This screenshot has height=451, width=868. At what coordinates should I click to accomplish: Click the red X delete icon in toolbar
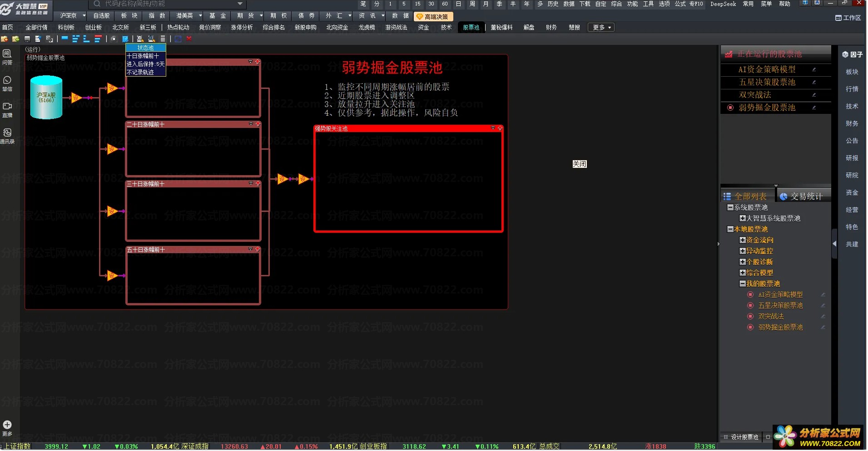tap(189, 39)
